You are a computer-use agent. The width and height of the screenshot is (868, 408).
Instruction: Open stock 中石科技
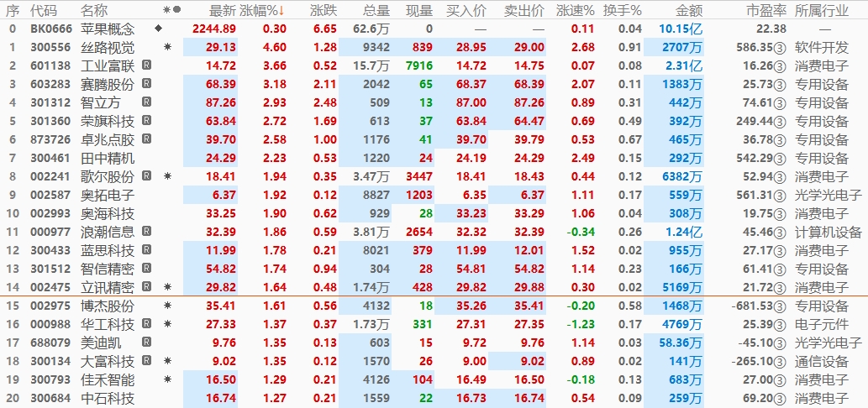click(x=108, y=398)
